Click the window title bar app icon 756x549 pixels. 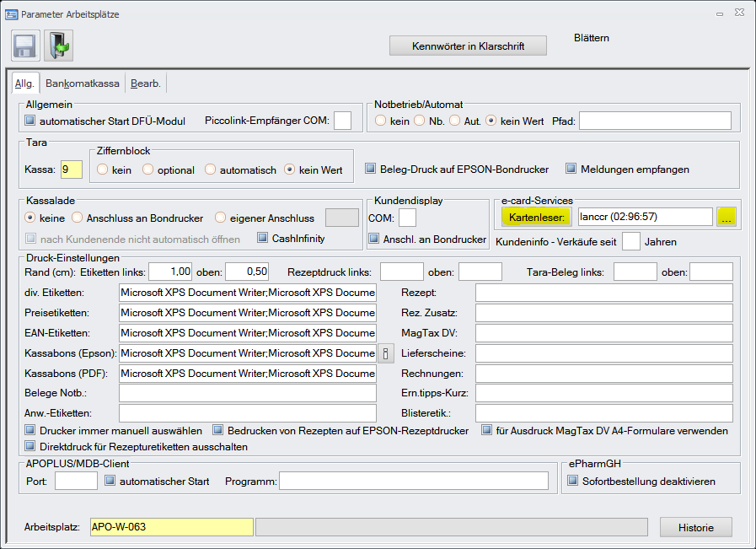(x=12, y=14)
